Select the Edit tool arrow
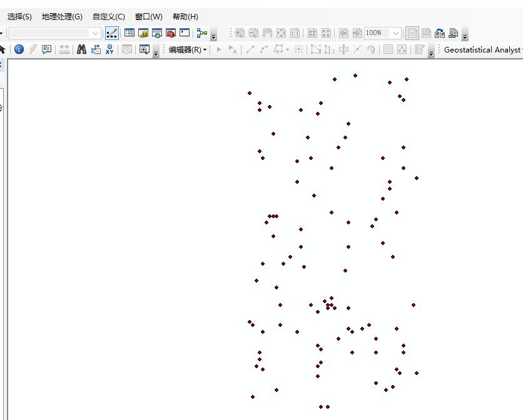523x420 pixels. click(x=219, y=49)
